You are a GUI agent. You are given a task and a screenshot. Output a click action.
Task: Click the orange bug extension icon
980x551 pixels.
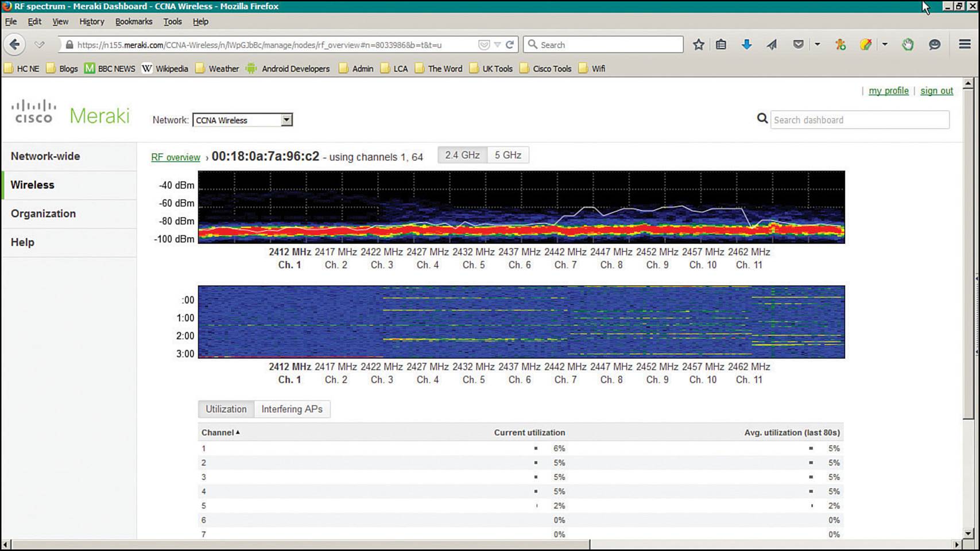pyautogui.click(x=840, y=44)
